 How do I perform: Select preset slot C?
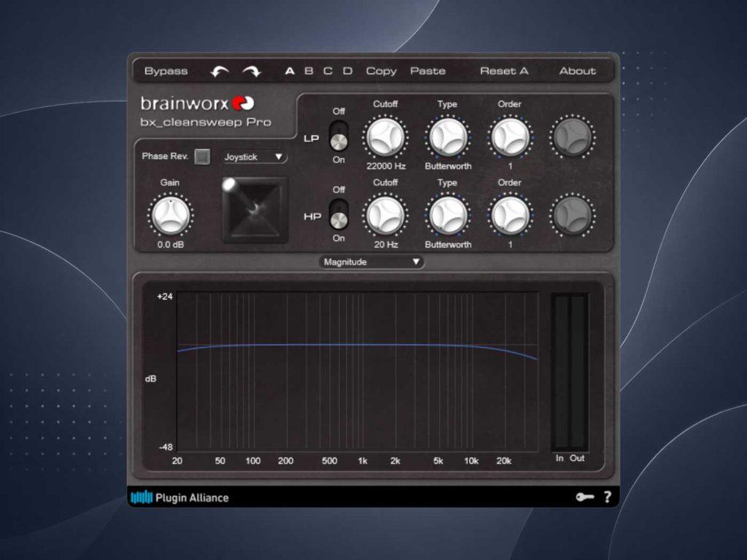[328, 71]
